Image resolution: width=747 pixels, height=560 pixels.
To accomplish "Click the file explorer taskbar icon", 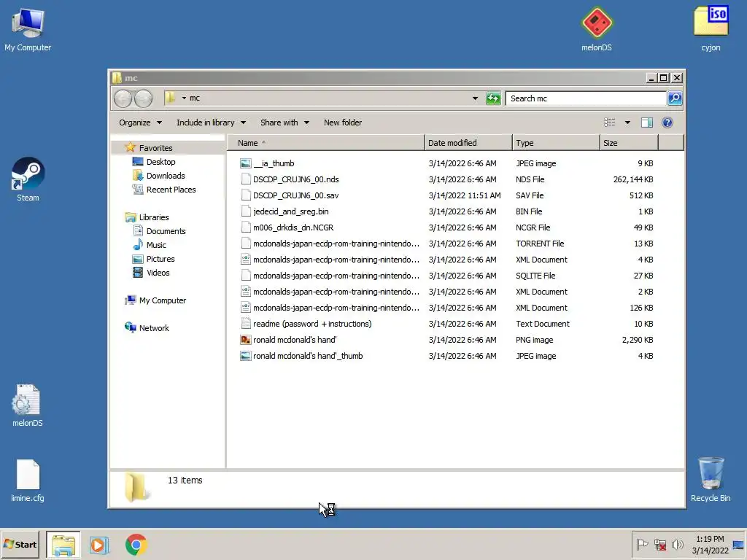I will click(x=63, y=545).
